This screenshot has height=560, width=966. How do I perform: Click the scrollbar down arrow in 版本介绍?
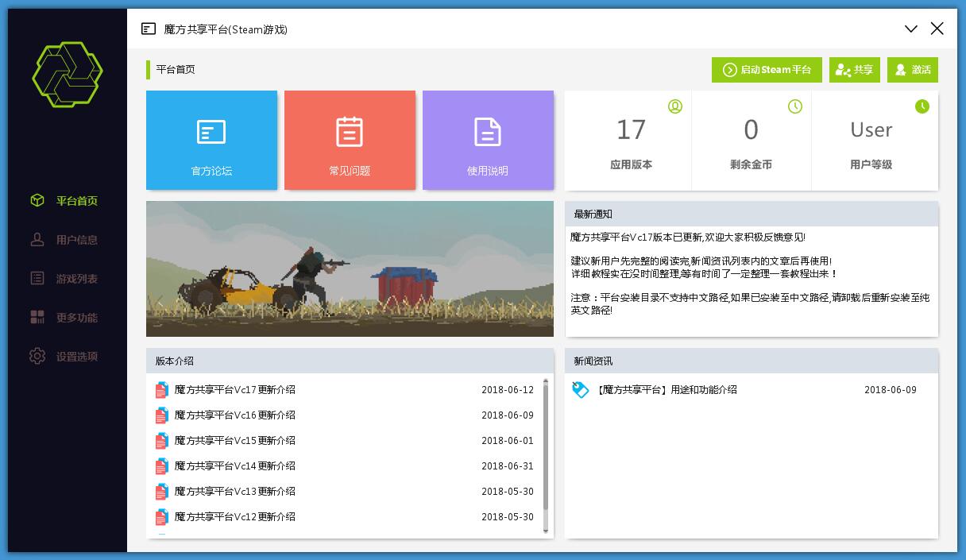[x=546, y=530]
